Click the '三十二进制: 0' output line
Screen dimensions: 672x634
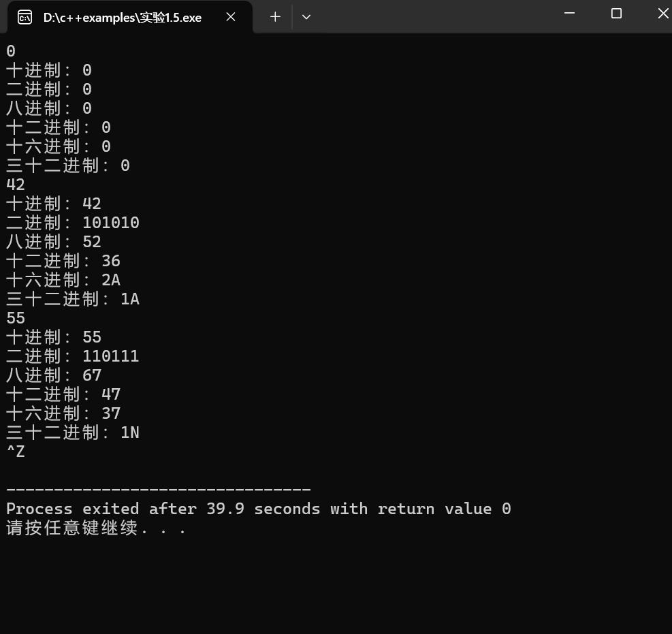point(68,165)
